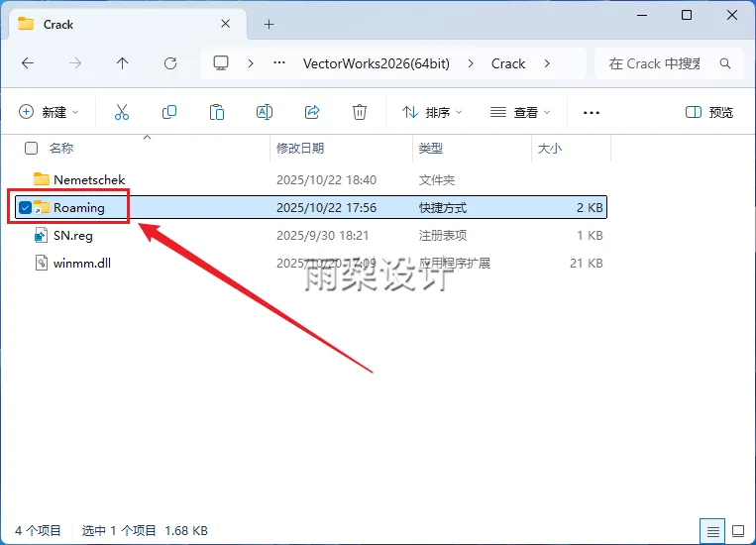Switch to large icons view in status bar
The width and height of the screenshot is (756, 545).
[738, 531]
